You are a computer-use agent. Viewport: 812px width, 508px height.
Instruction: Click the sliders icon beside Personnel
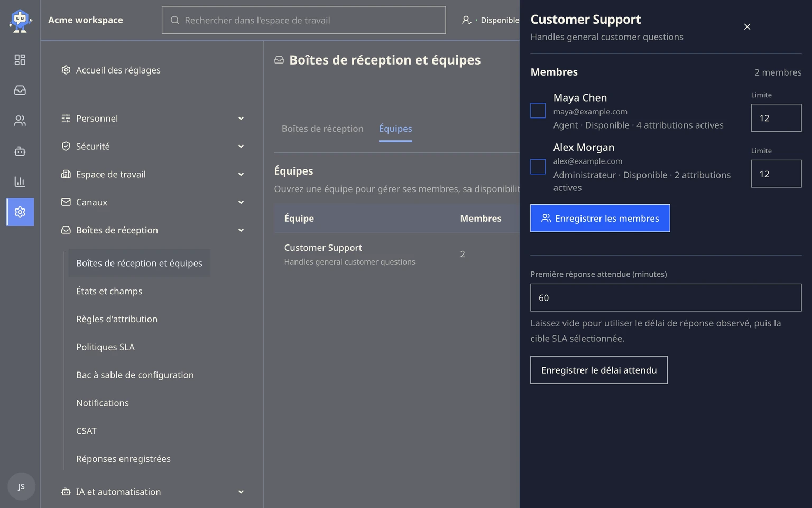pyautogui.click(x=66, y=118)
